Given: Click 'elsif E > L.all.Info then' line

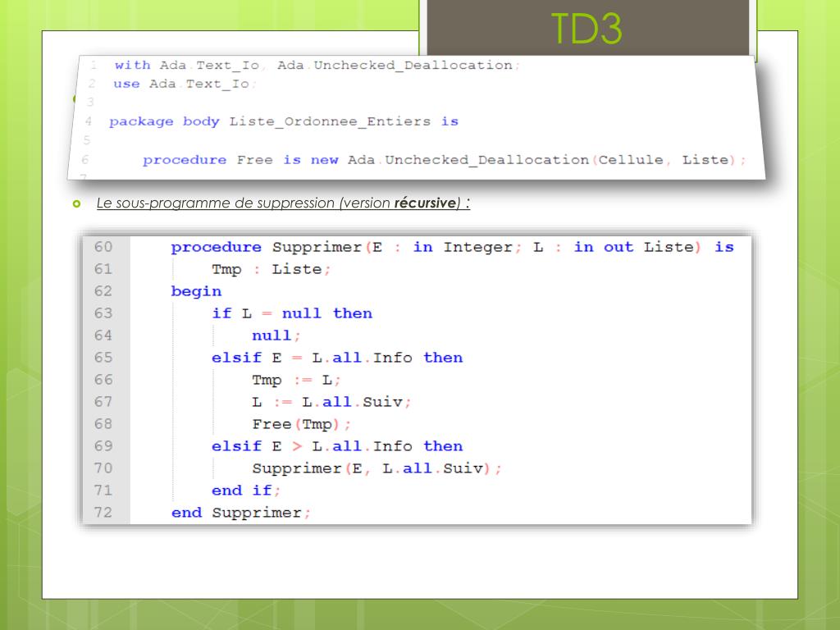Looking at the screenshot, I should (337, 446).
